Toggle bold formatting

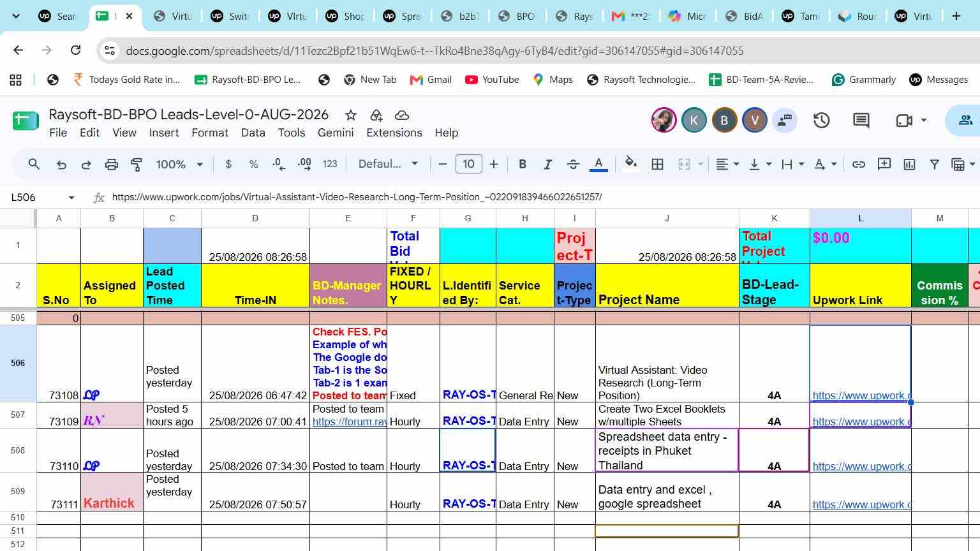(x=523, y=165)
